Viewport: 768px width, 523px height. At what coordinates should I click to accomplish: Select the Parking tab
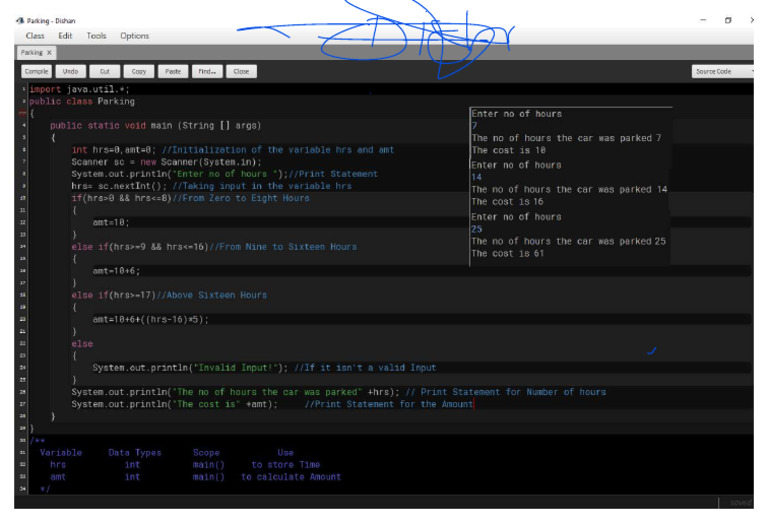click(x=32, y=52)
